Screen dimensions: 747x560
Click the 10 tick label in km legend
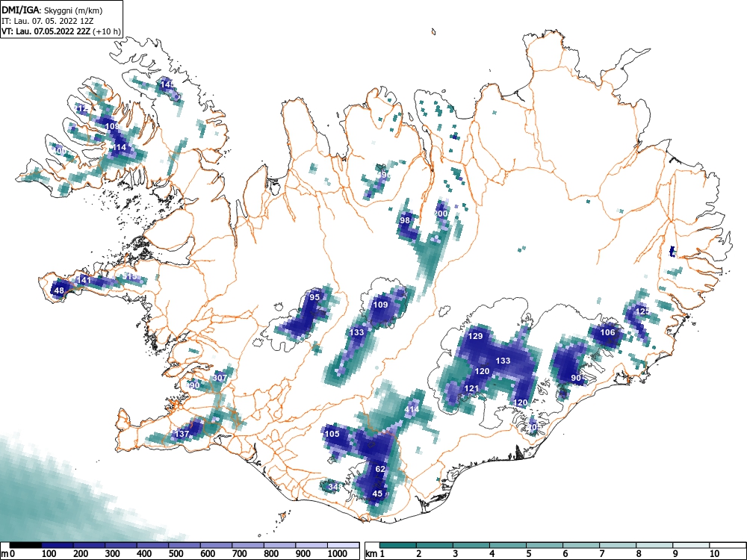coord(714,554)
